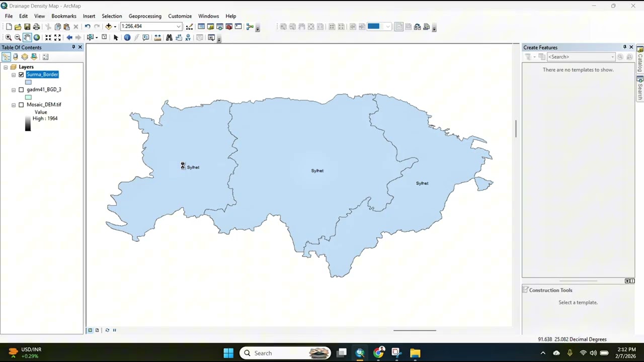Turn on Mosaic_DEM.tif layer visibility
The image size is (644, 362).
[x=21, y=105]
